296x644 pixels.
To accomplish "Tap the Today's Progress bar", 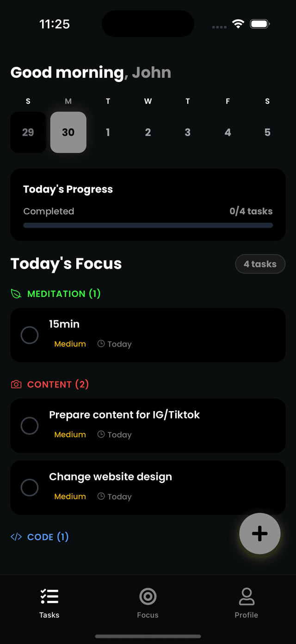I will (x=148, y=225).
